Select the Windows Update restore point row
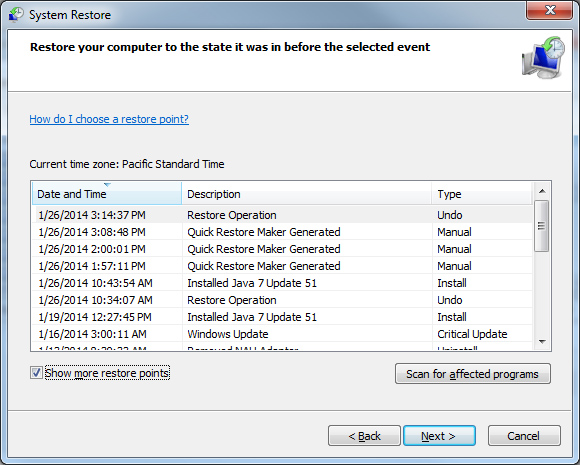The image size is (580, 465). (282, 334)
